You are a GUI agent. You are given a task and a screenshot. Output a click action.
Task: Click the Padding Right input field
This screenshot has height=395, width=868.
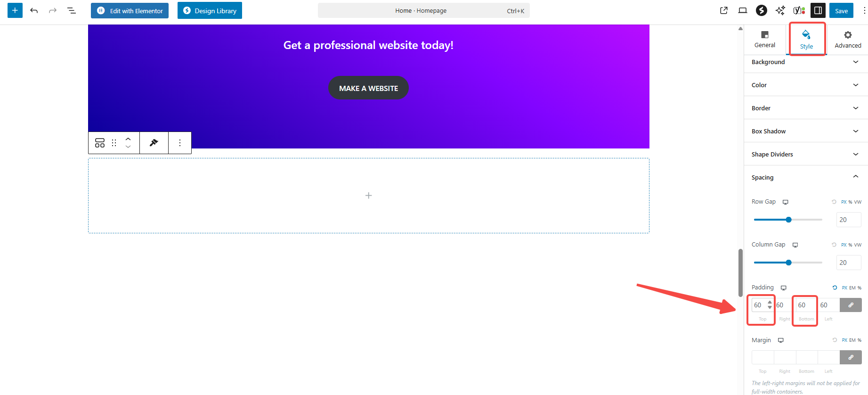tap(785, 305)
